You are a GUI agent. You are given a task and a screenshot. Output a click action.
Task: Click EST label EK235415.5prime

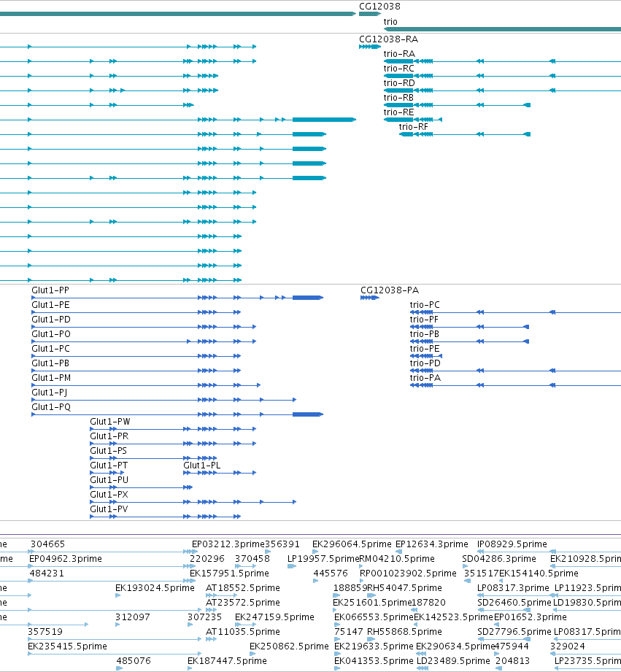pos(67,646)
